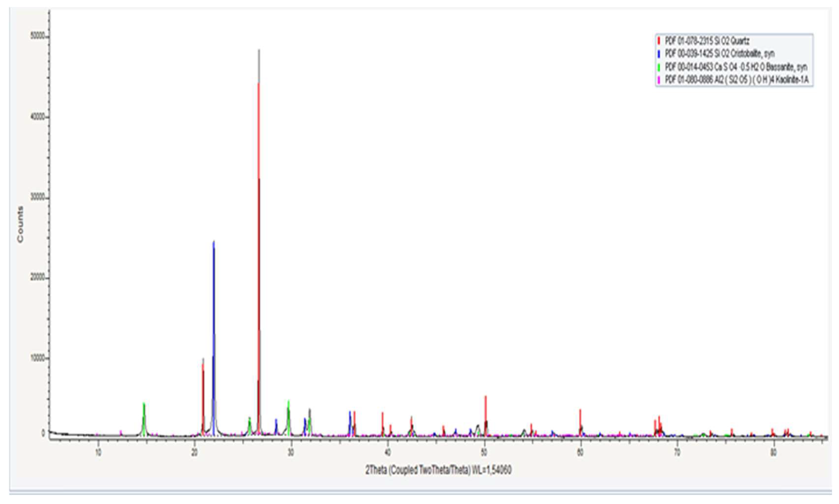Click the 2Theta x-axis title
The height and width of the screenshot is (504, 839).
pyautogui.click(x=438, y=470)
